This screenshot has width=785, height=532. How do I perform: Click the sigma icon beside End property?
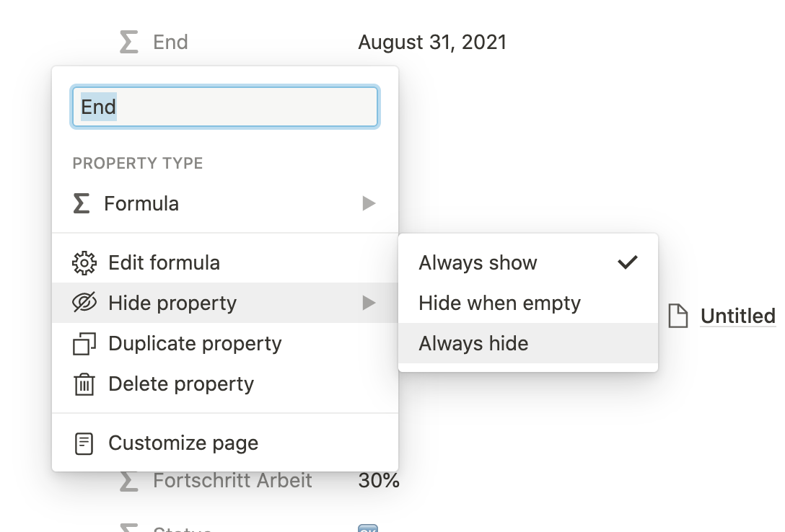128,42
